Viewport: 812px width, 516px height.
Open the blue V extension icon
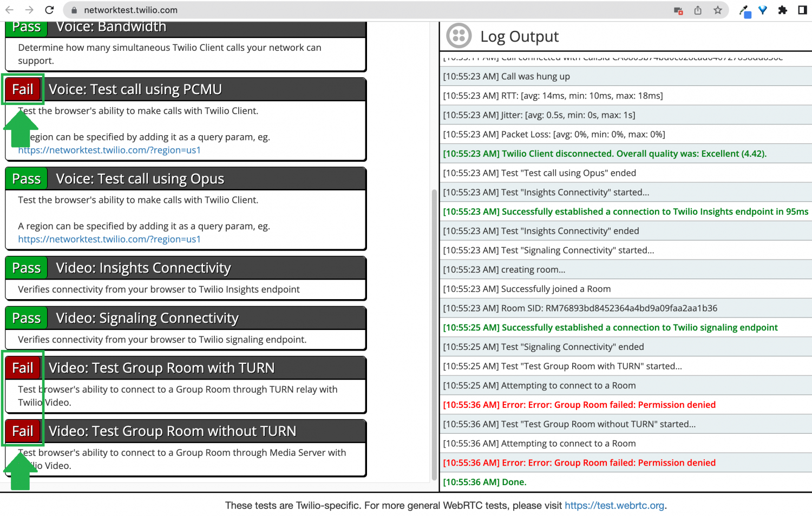tap(763, 10)
